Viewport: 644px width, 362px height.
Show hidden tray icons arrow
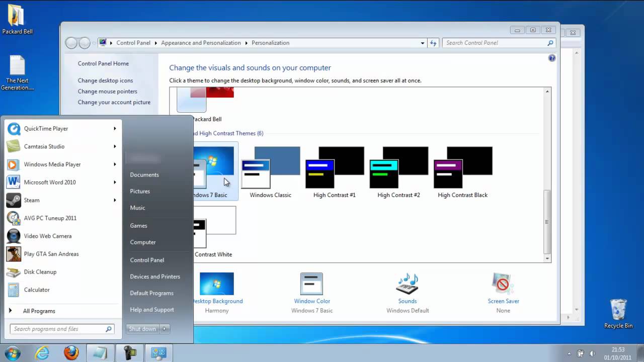[x=569, y=353]
